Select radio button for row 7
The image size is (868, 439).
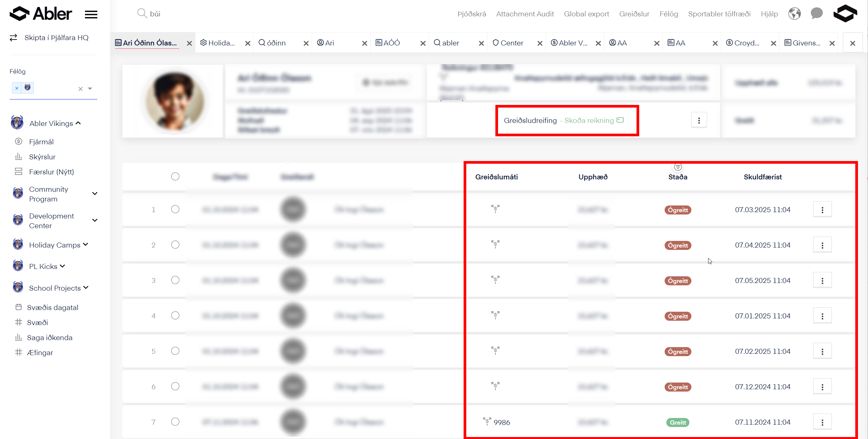pos(175,422)
